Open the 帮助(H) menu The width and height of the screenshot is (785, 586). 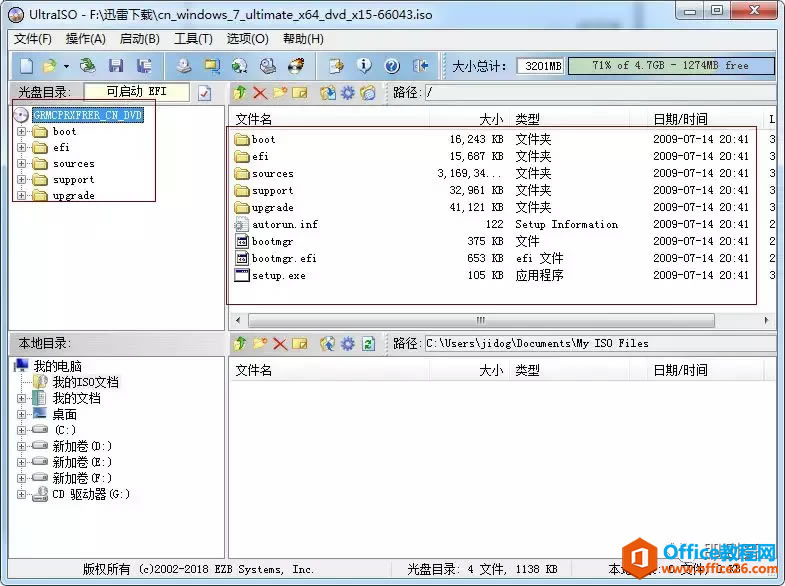[303, 39]
